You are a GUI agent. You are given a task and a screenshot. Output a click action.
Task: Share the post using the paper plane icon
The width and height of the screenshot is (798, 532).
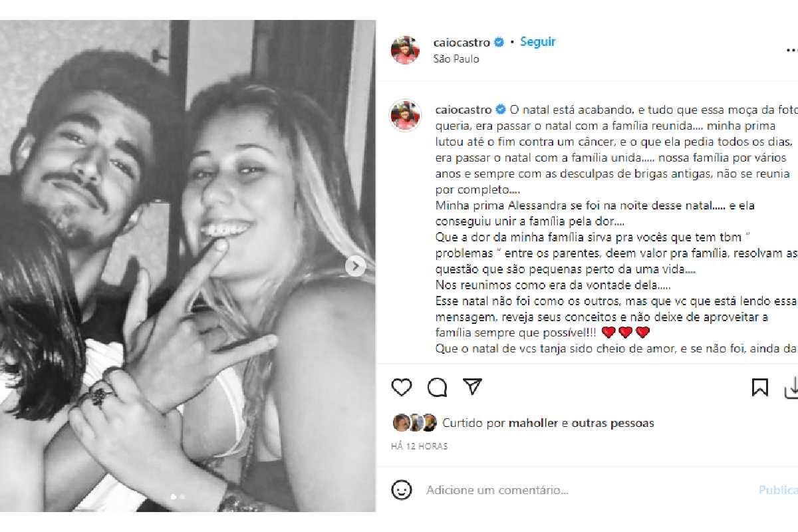tap(472, 386)
